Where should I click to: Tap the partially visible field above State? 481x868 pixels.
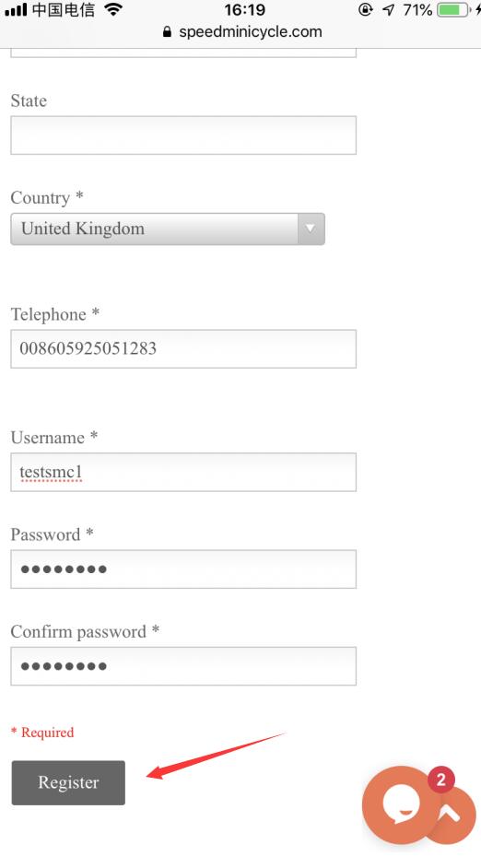point(183,53)
